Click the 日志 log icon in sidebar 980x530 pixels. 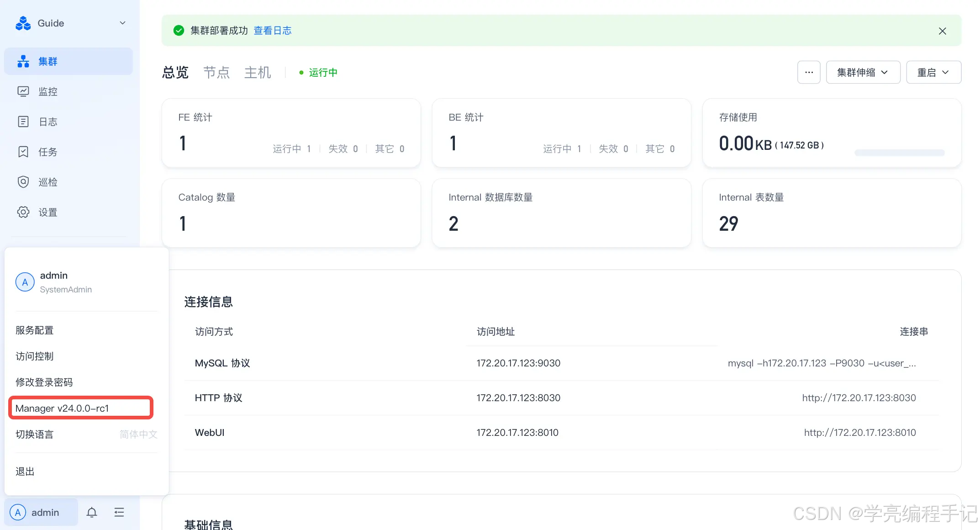coord(23,122)
